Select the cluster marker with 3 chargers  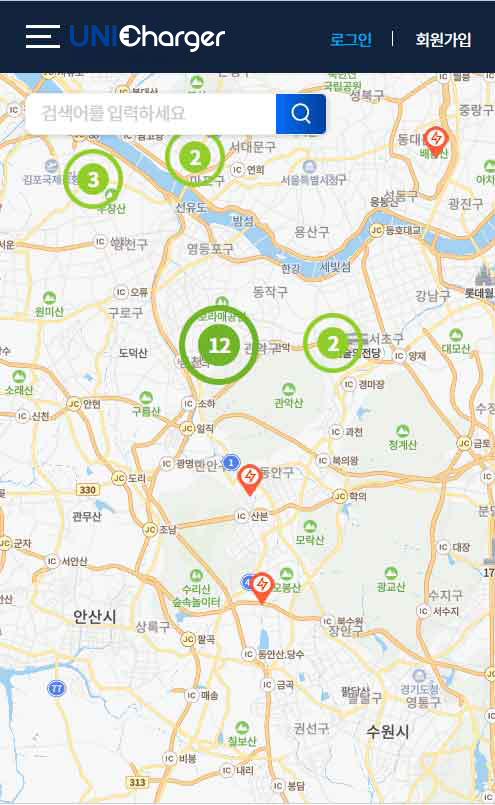click(x=93, y=179)
